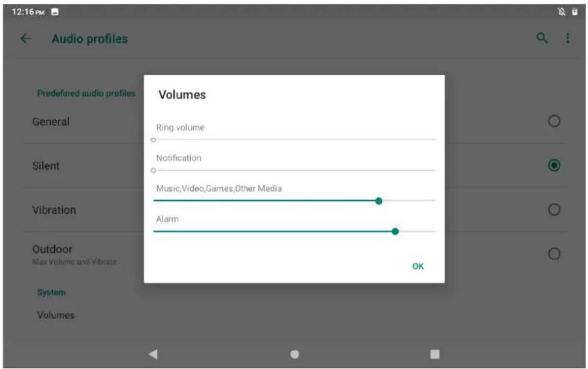Tap the General profile label
The height and width of the screenshot is (369, 588).
tap(51, 122)
